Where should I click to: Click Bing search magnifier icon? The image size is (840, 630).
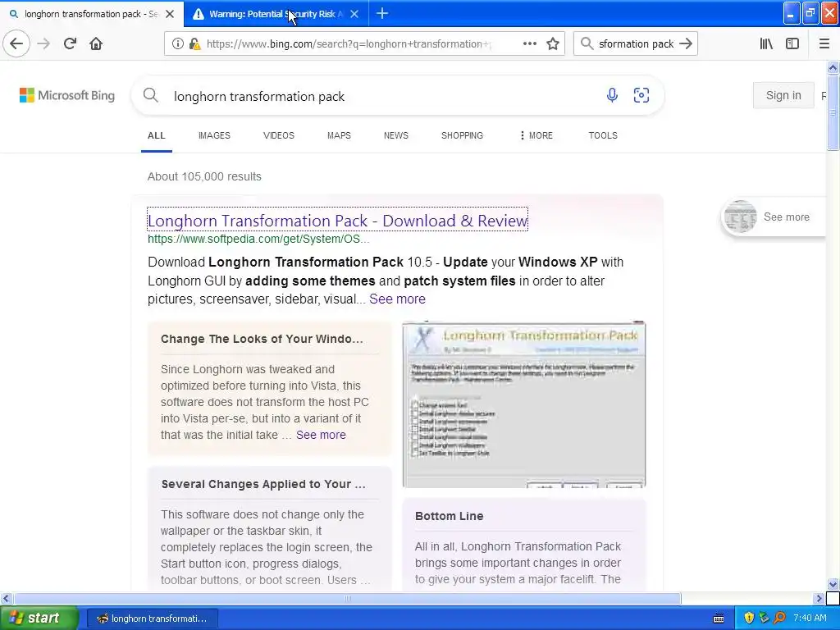pos(151,95)
